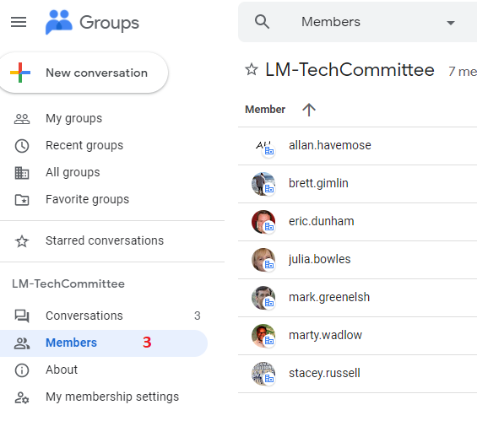Star the LM-TechCommittee group
The height and width of the screenshot is (448, 477).
coord(252,69)
